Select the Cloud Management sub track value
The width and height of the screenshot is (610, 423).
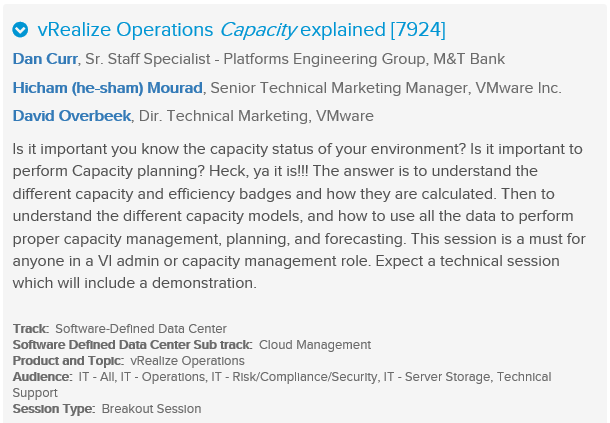[x=315, y=345]
